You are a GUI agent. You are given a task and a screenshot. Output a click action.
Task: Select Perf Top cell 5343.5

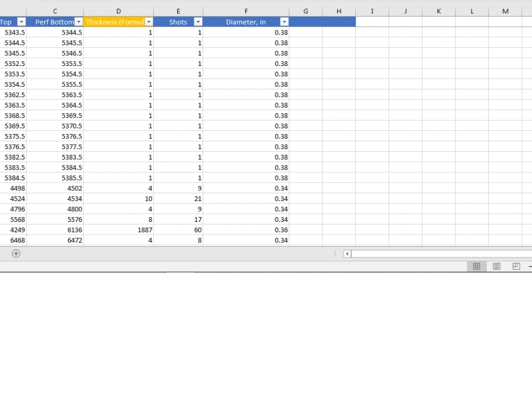[13, 32]
